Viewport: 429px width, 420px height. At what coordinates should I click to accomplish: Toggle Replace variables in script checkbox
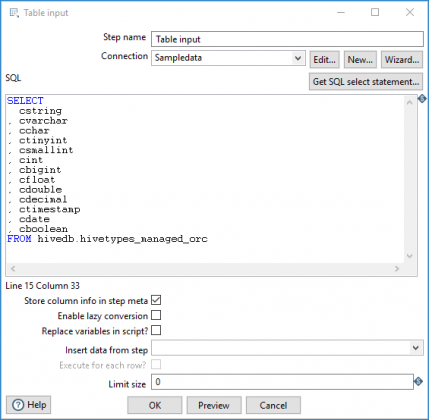(156, 330)
